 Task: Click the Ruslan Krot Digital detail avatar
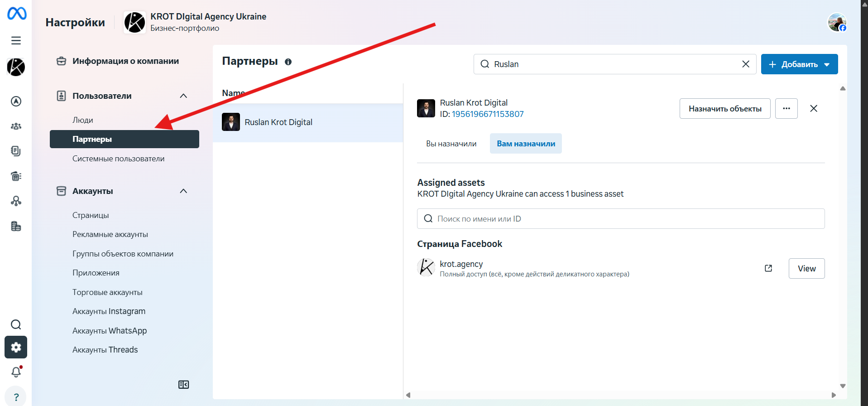[426, 108]
